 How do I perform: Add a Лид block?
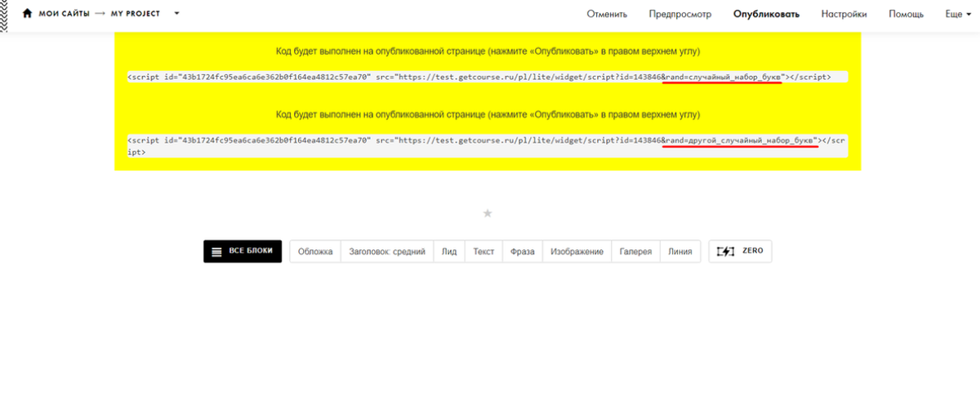click(449, 252)
